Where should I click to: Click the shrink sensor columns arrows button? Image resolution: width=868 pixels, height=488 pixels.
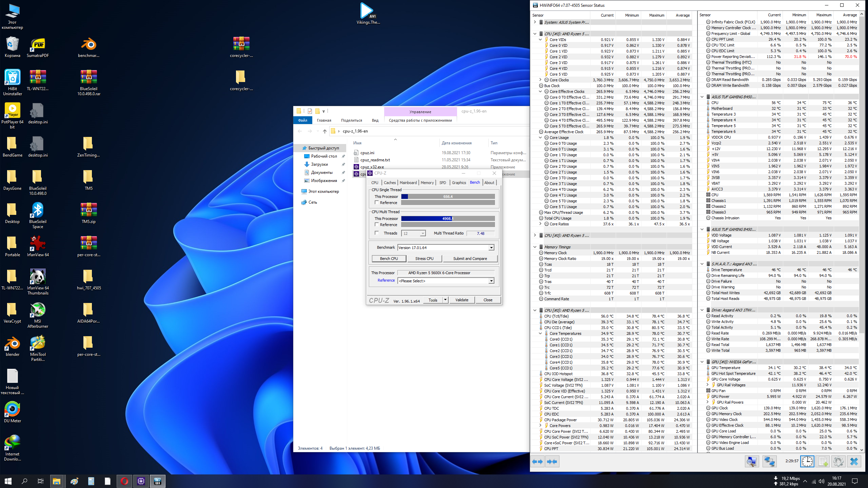[552, 462]
